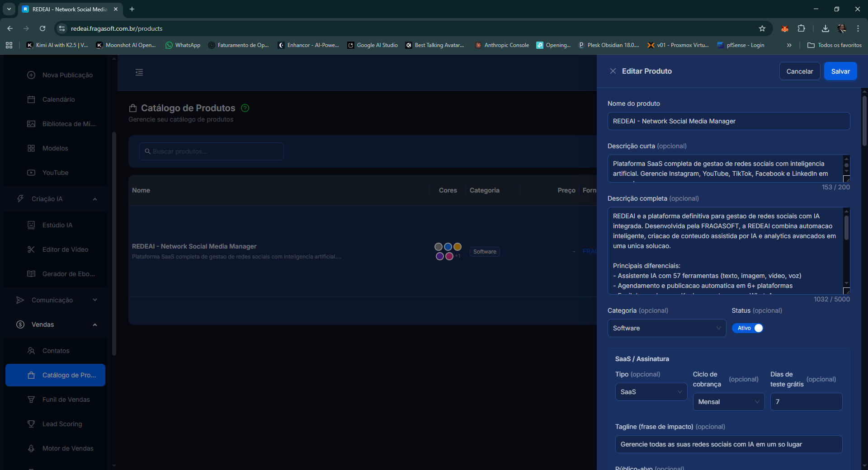Collapse the Criação IA section chevron

pos(95,199)
